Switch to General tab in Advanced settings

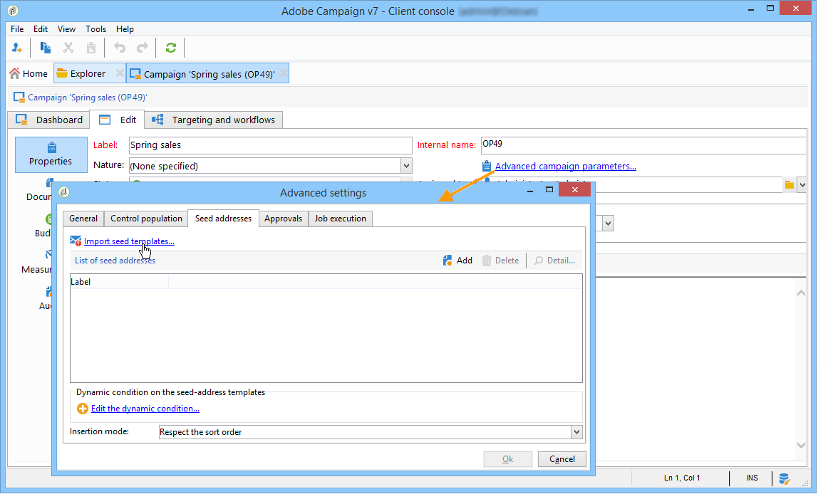83,219
